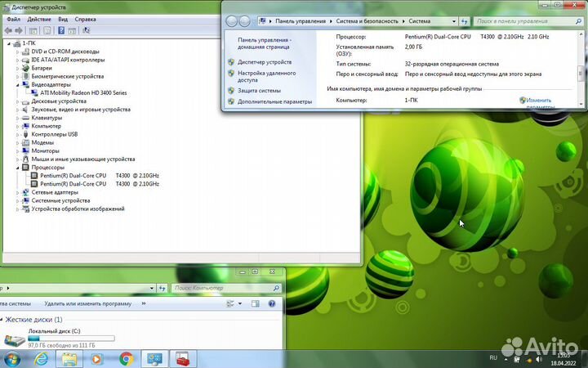Click the change view icon in explorer window
Viewport: 588px width, 368px height.
click(x=230, y=303)
